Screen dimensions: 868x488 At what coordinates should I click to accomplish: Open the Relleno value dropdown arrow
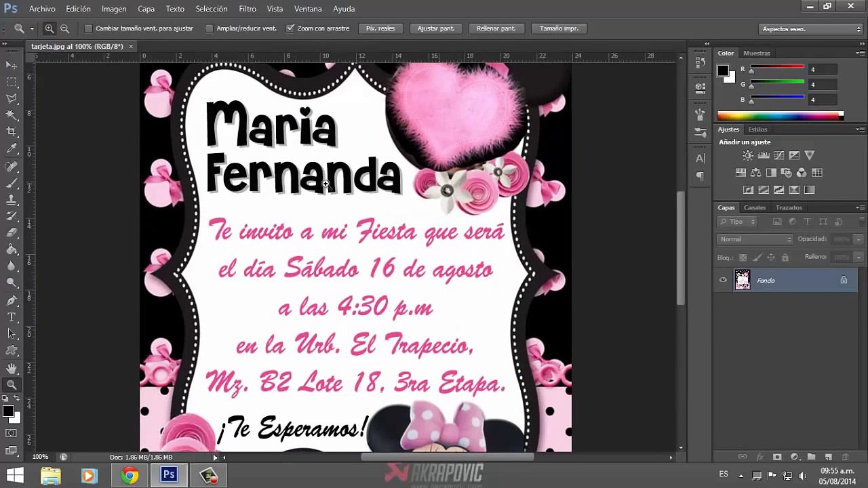coord(859,258)
